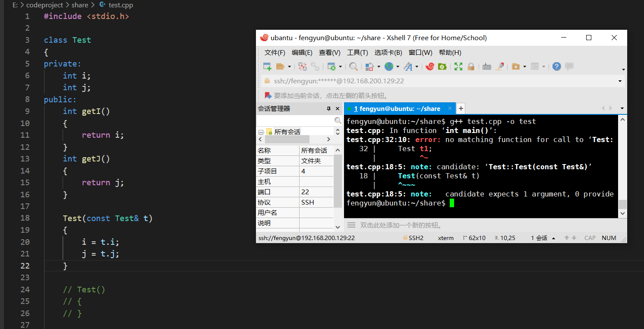Open toolbar overflow options arrow in Xshell
The height and width of the screenshot is (329, 644).
[623, 70]
